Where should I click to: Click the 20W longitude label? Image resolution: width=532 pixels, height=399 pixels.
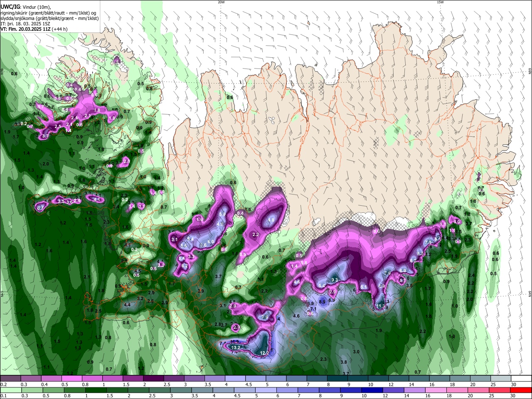[x=222, y=2]
